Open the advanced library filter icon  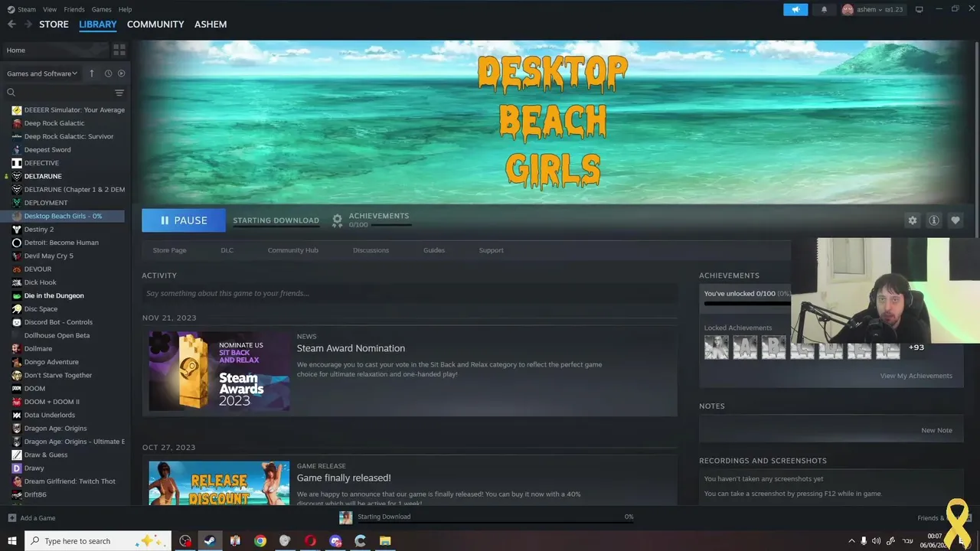coord(119,93)
